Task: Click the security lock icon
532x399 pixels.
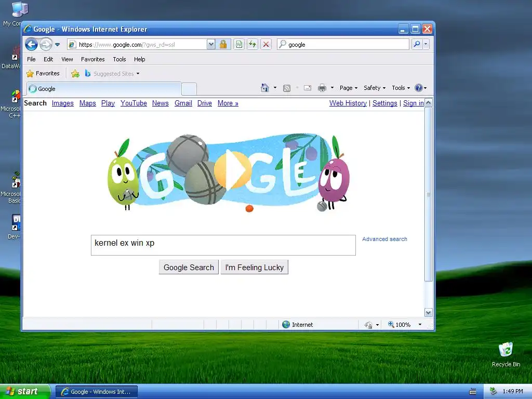Action: coord(223,45)
